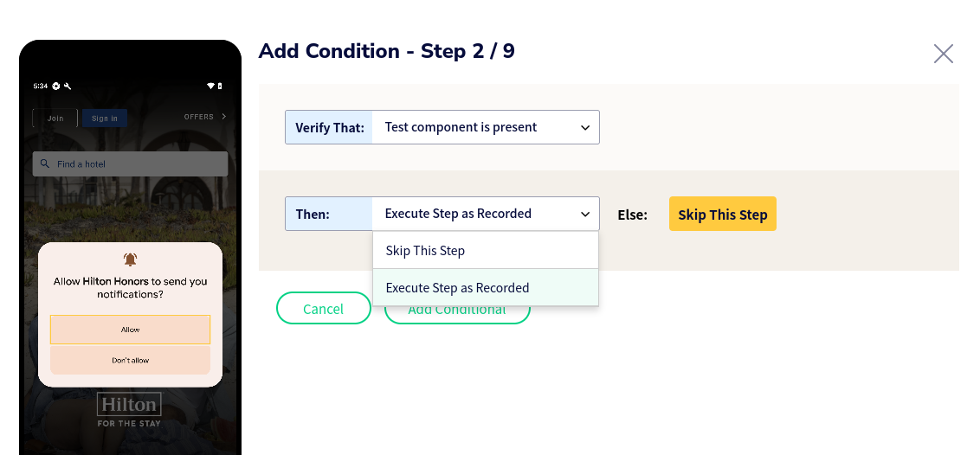Click the Wi-Fi signal icon in the phone status bar
980x455 pixels.
(x=210, y=87)
